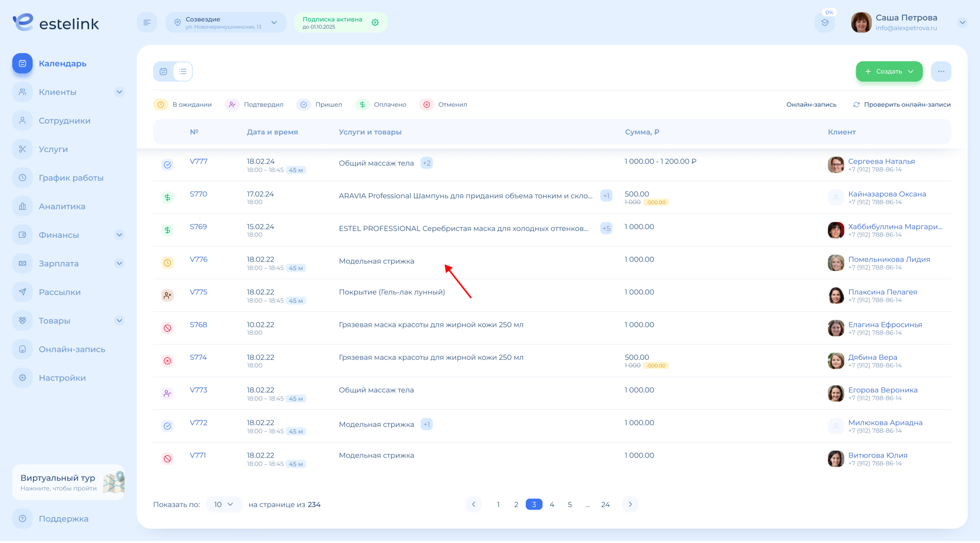Image resolution: width=980 pixels, height=543 pixels.
Task: Click the green Создать button
Action: click(889, 71)
